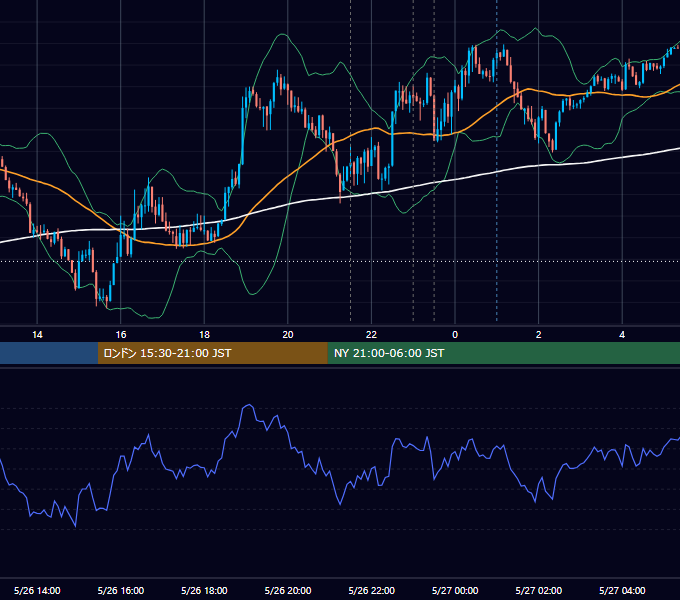Image resolution: width=680 pixels, height=600 pixels.
Task: Click the 4 hour axis label
Action: (622, 335)
